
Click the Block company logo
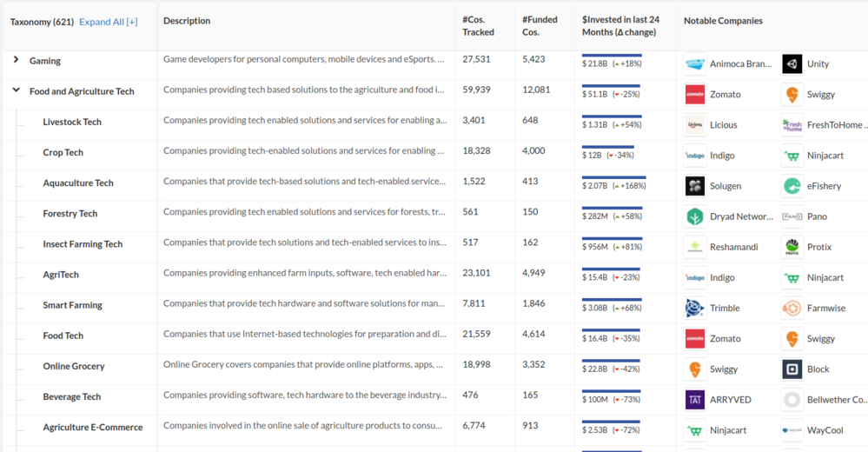click(792, 369)
